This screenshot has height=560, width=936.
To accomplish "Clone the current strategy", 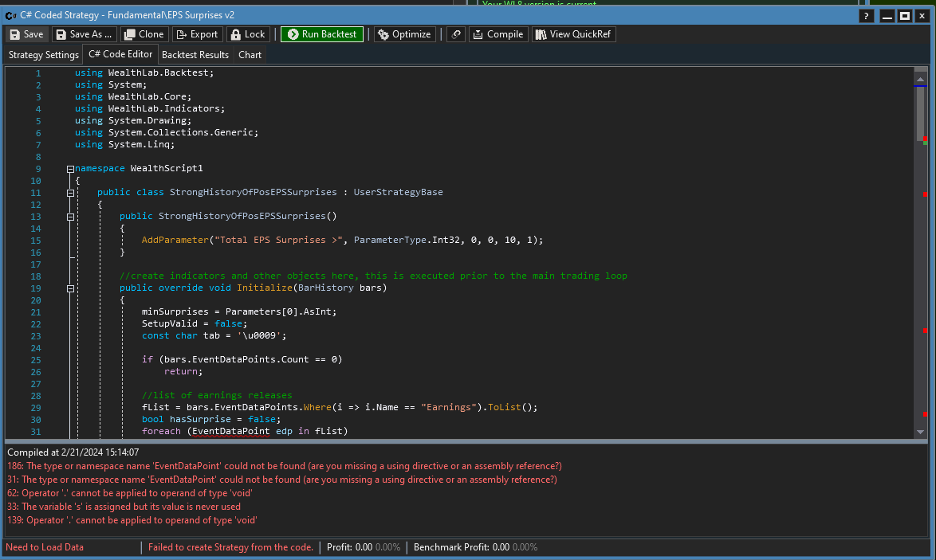I will click(144, 34).
